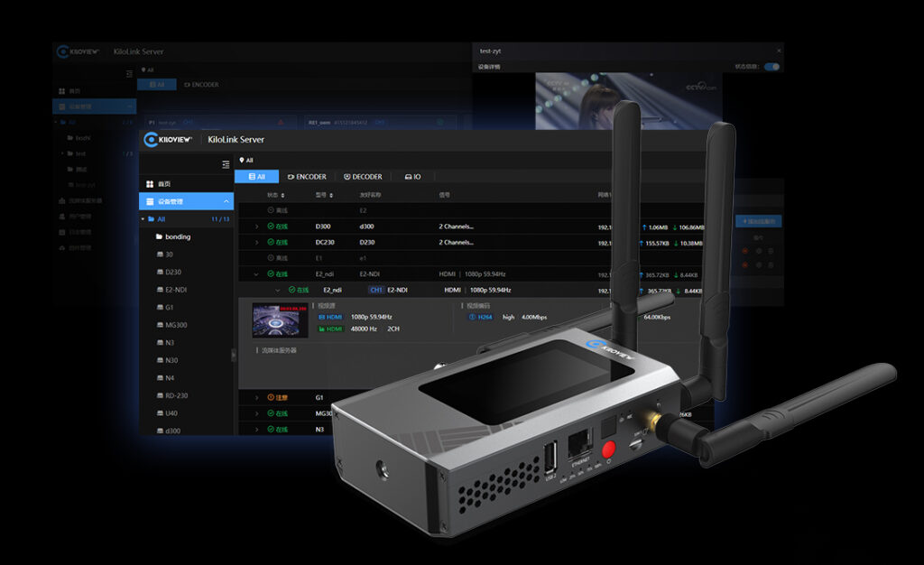
Task: Expand the DC230 device row
Action: point(256,242)
